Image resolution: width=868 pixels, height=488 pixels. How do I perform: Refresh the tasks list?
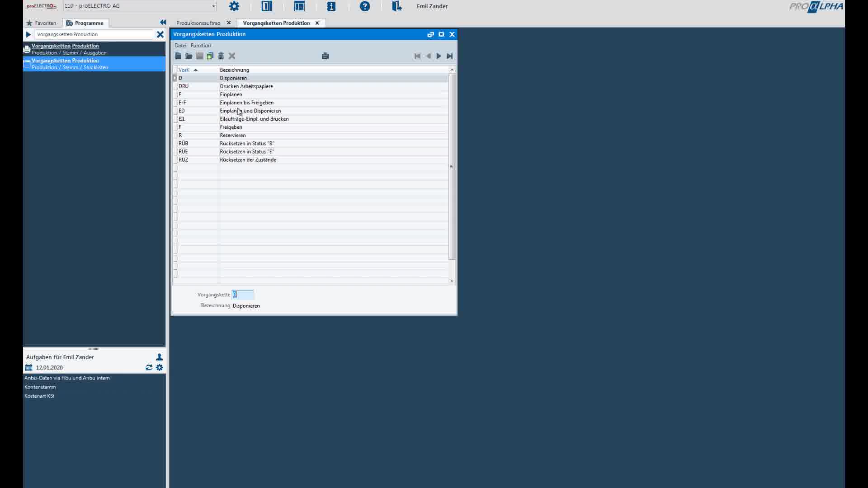(149, 368)
